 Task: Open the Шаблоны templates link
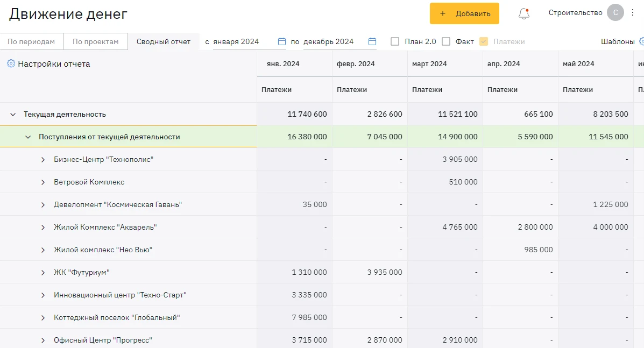(618, 41)
